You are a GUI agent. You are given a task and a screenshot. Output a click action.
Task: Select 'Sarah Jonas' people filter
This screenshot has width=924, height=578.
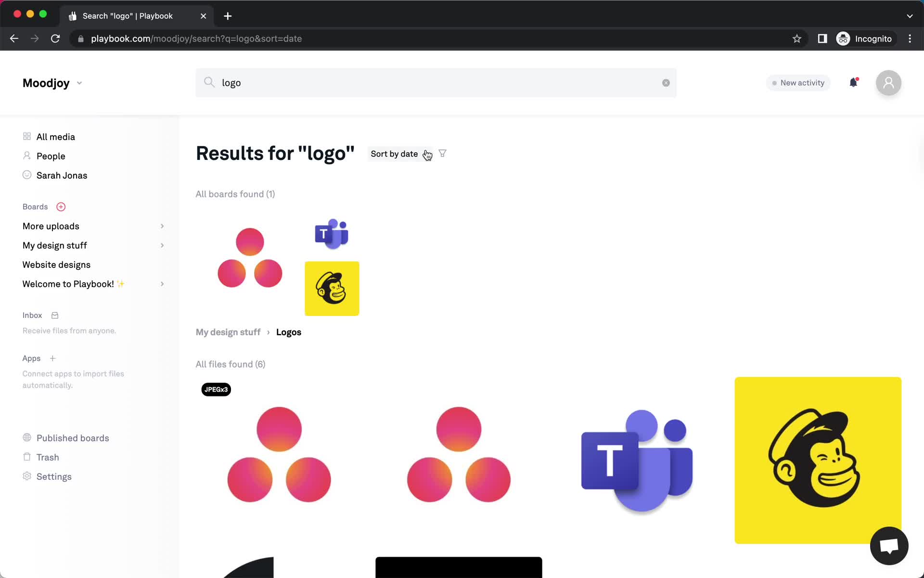(62, 175)
